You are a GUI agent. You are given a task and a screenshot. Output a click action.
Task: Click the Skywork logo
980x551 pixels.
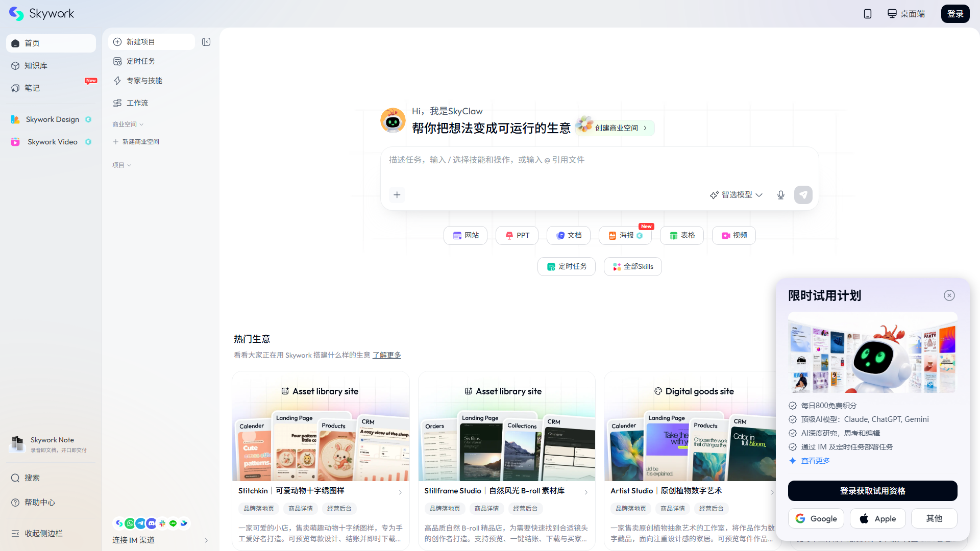coord(41,14)
